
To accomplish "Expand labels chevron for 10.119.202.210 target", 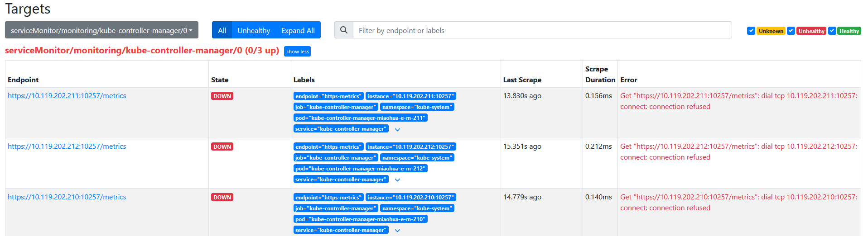I will (x=397, y=231).
